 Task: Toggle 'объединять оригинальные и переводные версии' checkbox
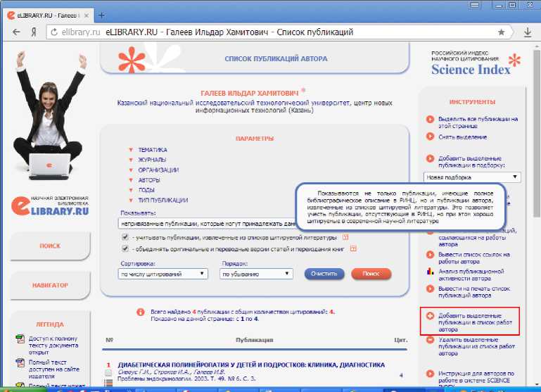click(125, 248)
